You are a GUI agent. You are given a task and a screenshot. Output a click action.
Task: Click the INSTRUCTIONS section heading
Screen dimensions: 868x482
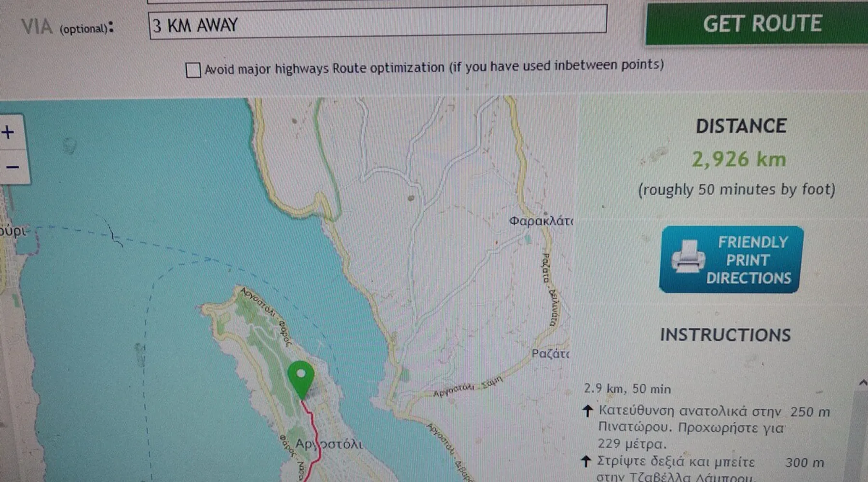click(725, 335)
